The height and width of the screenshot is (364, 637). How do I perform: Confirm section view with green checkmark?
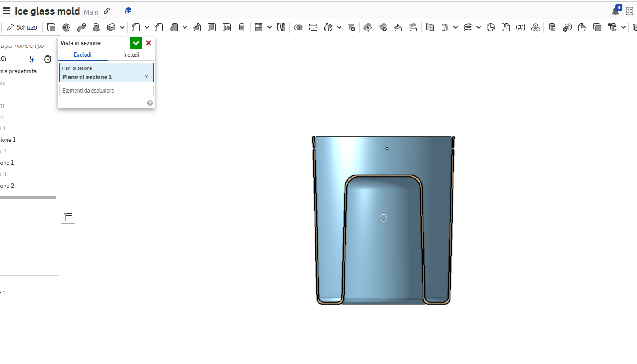(136, 43)
